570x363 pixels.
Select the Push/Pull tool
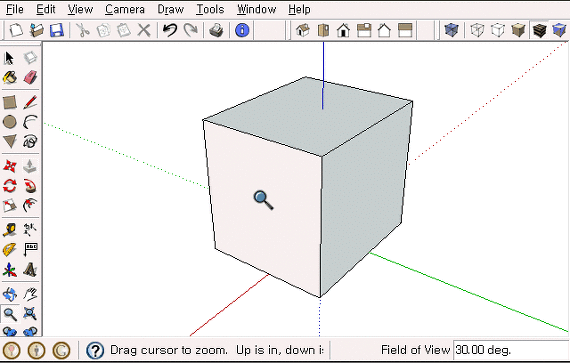click(30, 166)
